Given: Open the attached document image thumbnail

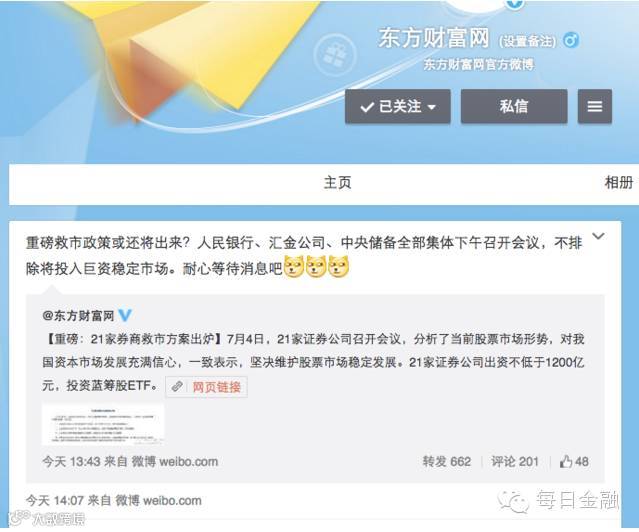Looking at the screenshot, I should point(103,424).
